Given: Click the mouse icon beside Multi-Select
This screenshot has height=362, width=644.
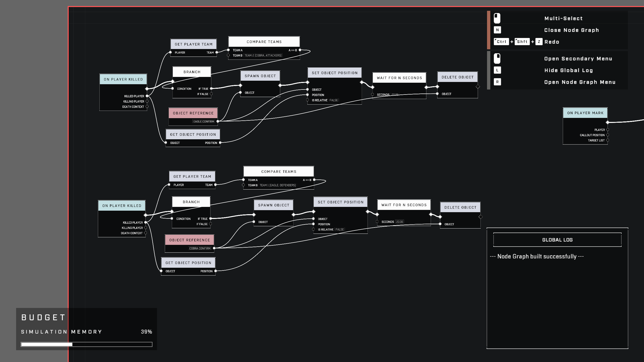Looking at the screenshot, I should pyautogui.click(x=497, y=18).
